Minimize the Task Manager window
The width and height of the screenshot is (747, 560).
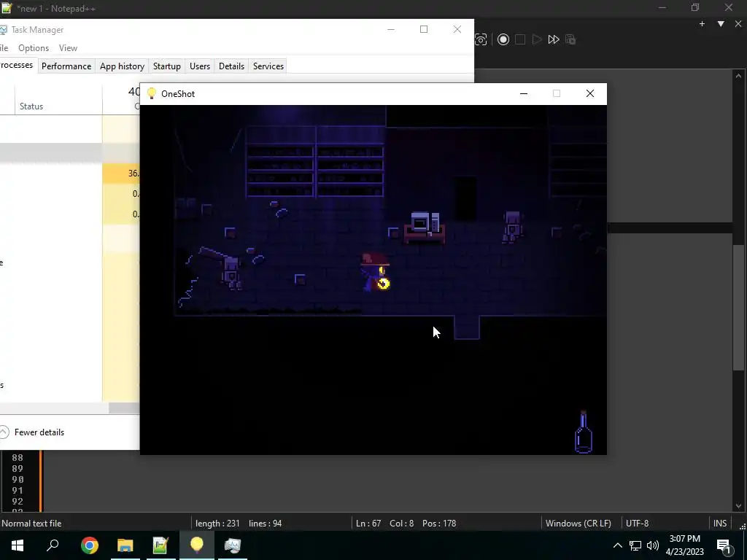pyautogui.click(x=391, y=29)
